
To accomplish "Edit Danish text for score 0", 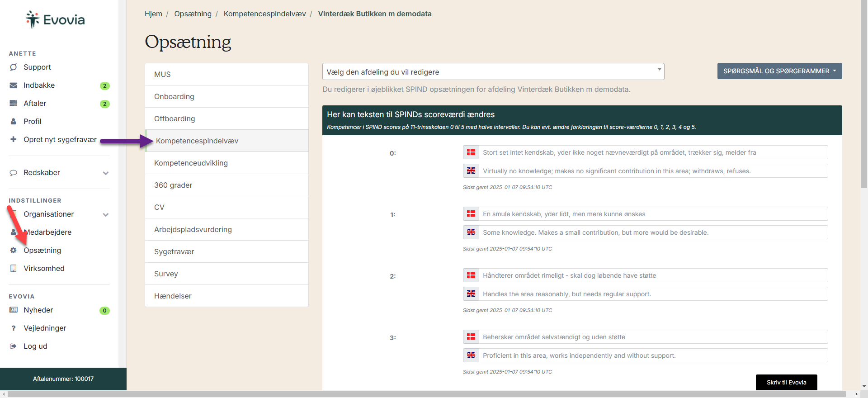I will pyautogui.click(x=653, y=152).
